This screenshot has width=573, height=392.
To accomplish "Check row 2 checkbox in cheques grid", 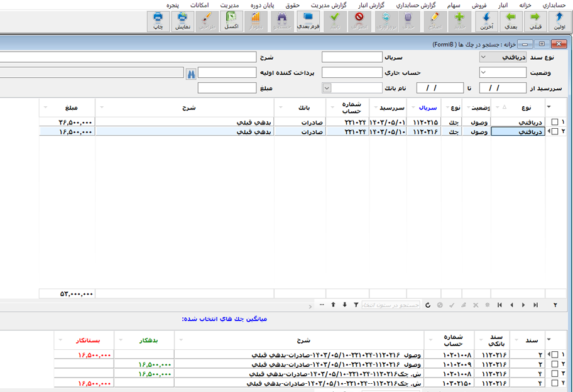I will coord(555,131).
